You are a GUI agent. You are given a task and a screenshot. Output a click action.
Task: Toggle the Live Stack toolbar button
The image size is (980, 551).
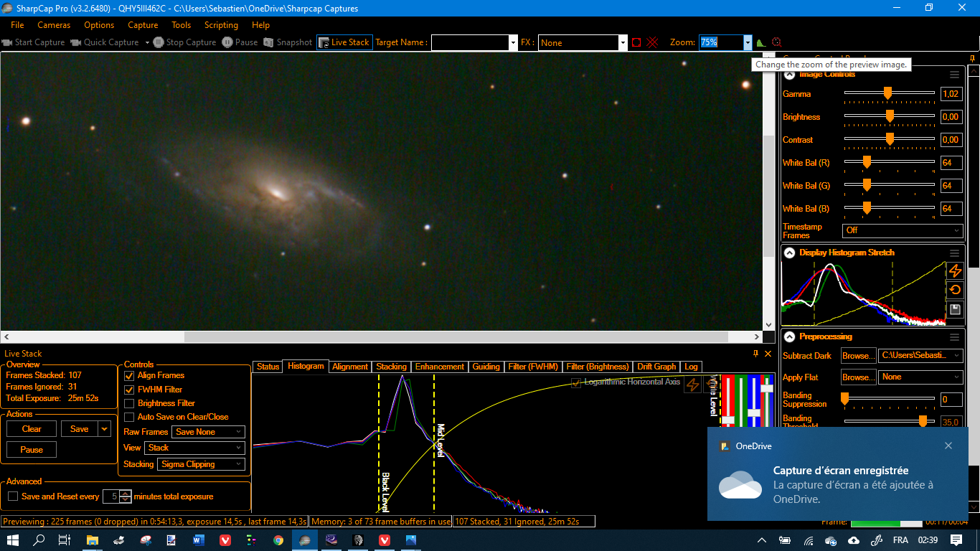pos(344,42)
